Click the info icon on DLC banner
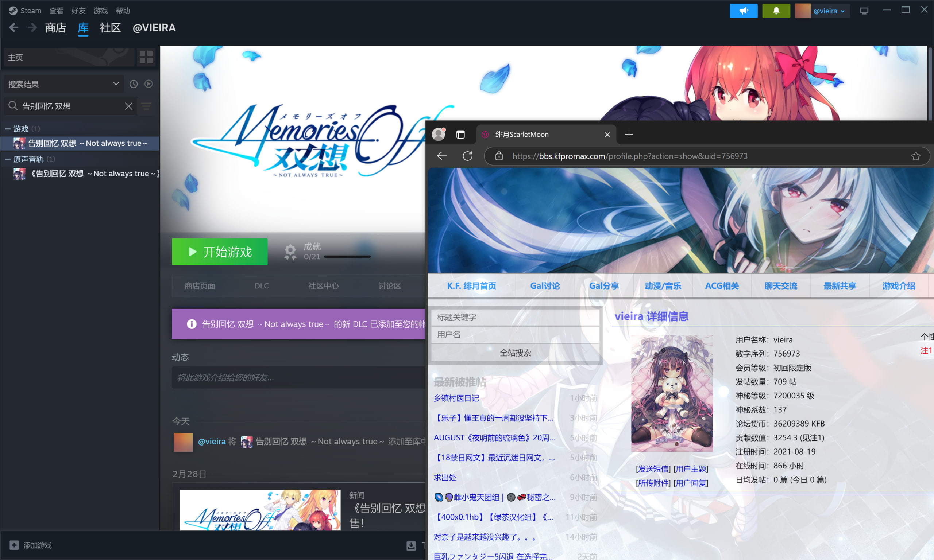This screenshot has height=560, width=934. 192,324
